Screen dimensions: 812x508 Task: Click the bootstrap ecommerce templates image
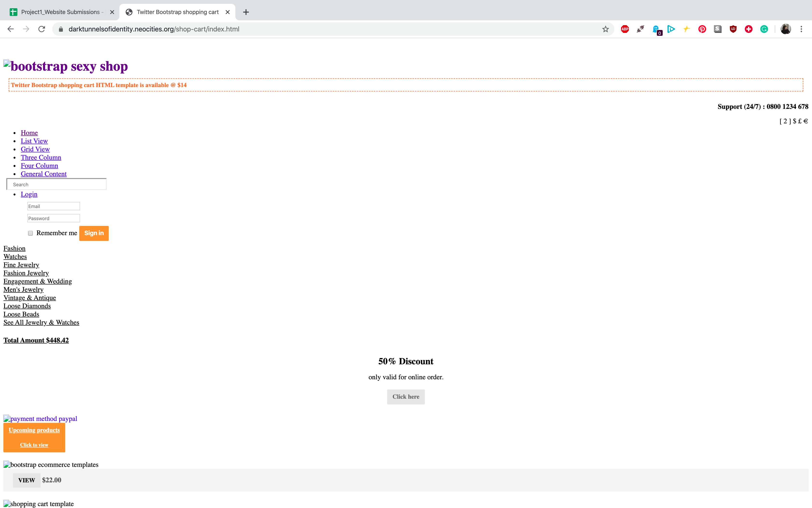[x=51, y=465]
